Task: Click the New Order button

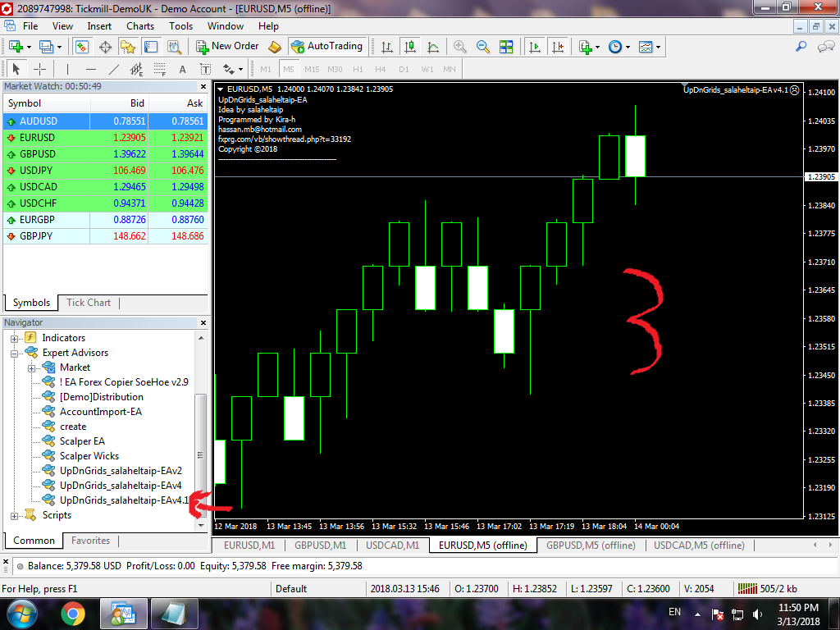Action: [x=228, y=47]
